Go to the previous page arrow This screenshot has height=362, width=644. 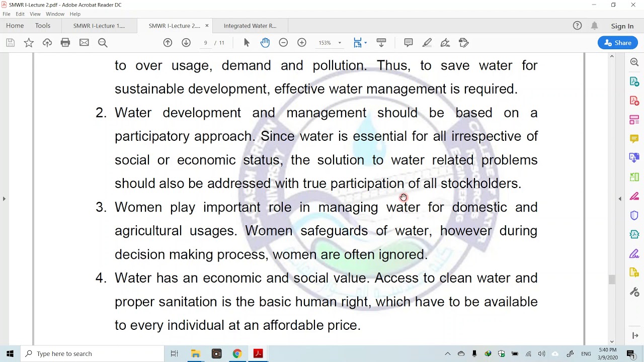[x=168, y=43]
